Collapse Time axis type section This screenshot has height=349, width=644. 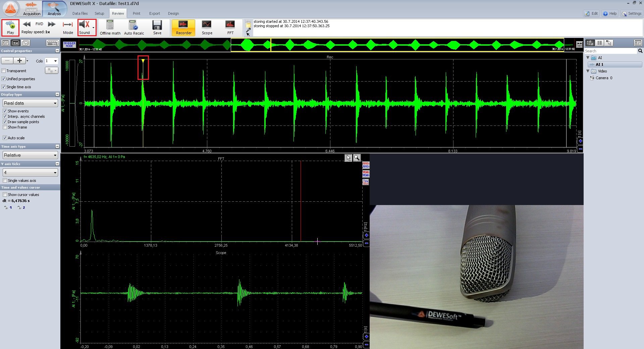click(57, 147)
